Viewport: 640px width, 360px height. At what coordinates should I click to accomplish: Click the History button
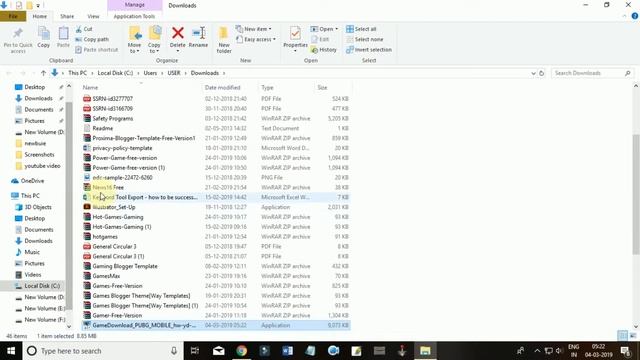coord(324,50)
